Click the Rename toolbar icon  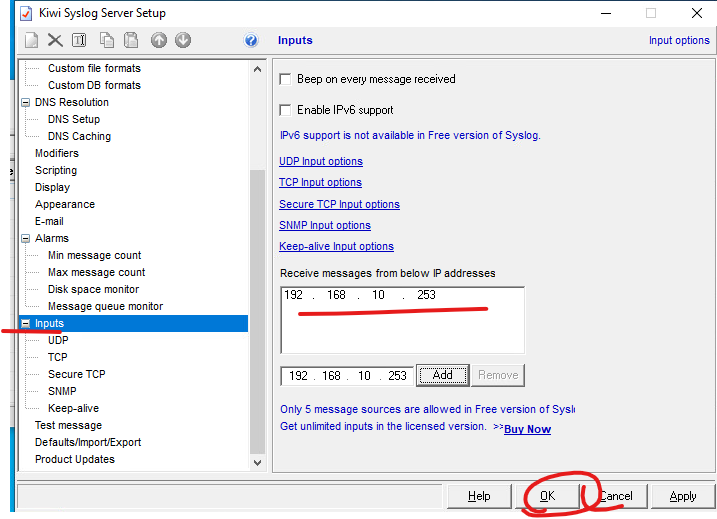click(79, 40)
